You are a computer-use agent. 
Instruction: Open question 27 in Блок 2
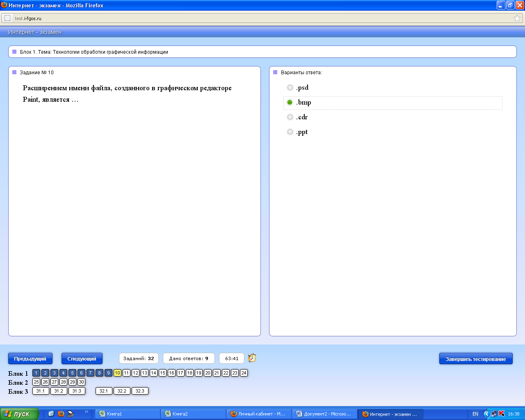pyautogui.click(x=54, y=382)
